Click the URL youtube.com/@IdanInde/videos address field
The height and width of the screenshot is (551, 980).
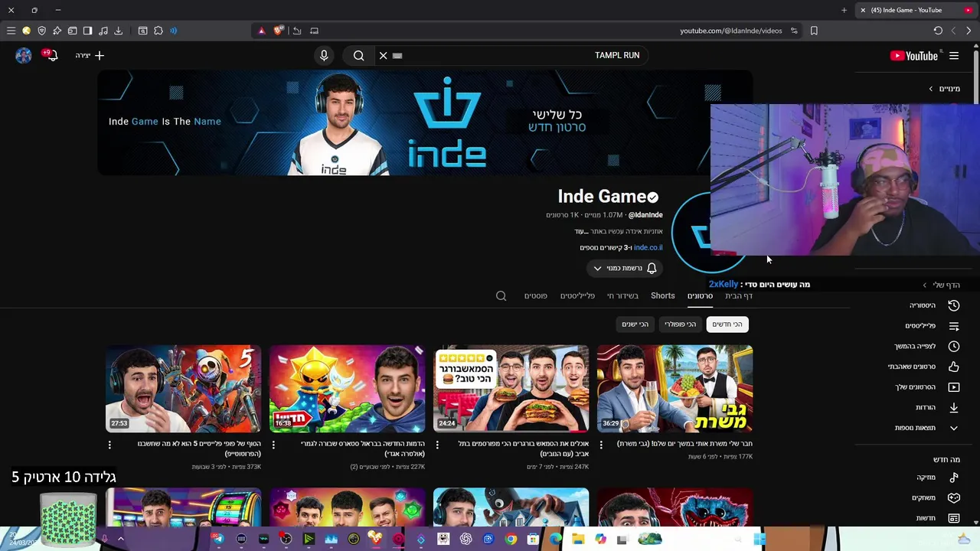730,31
